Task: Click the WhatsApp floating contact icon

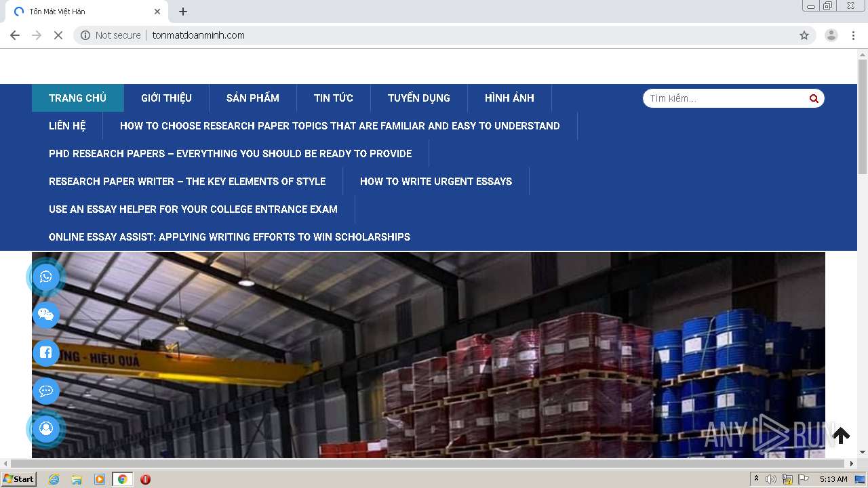Action: pyautogui.click(x=46, y=277)
